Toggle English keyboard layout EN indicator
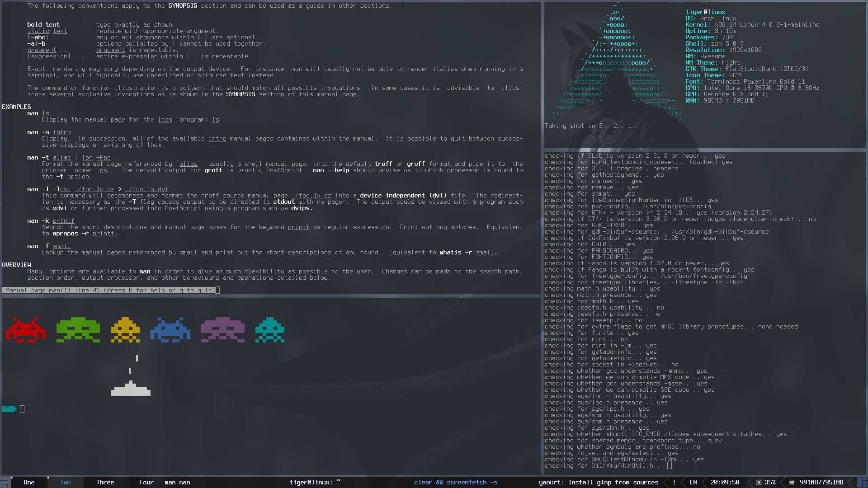 693,481
